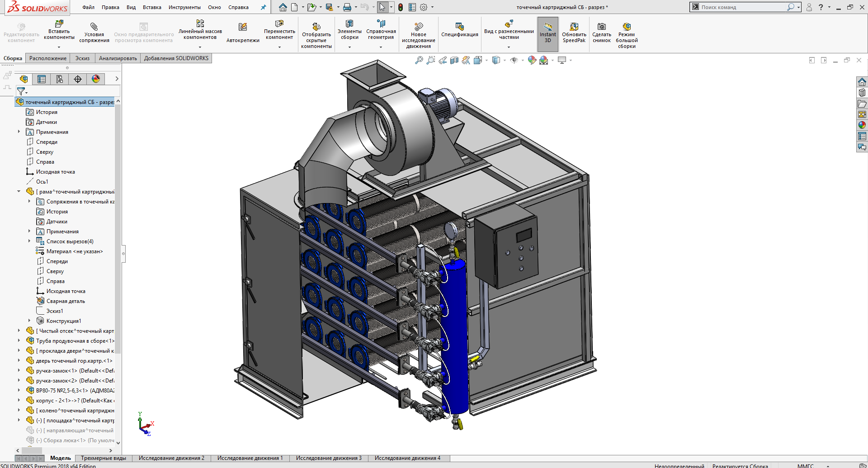Toggle the section view icon in view toolbar
868x468 pixels.
point(454,60)
